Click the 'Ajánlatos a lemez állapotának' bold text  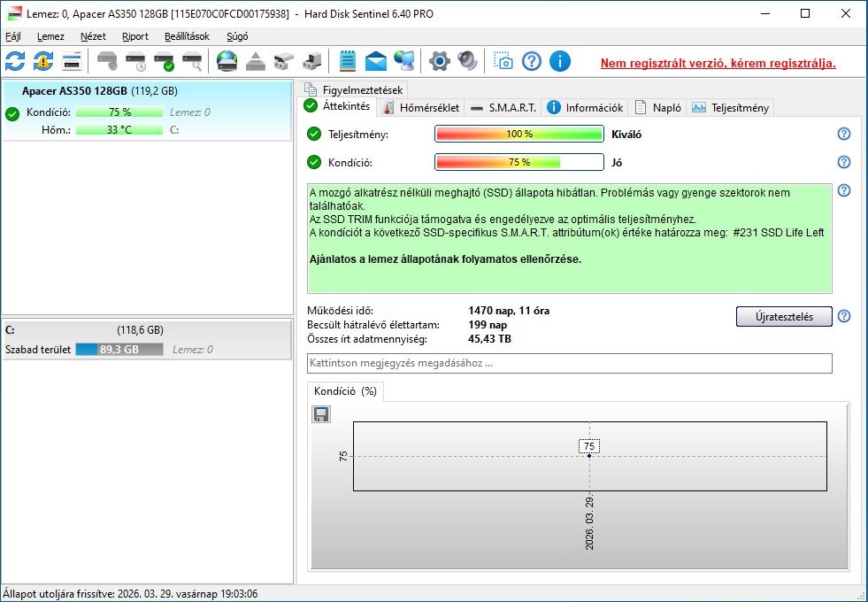(446, 259)
